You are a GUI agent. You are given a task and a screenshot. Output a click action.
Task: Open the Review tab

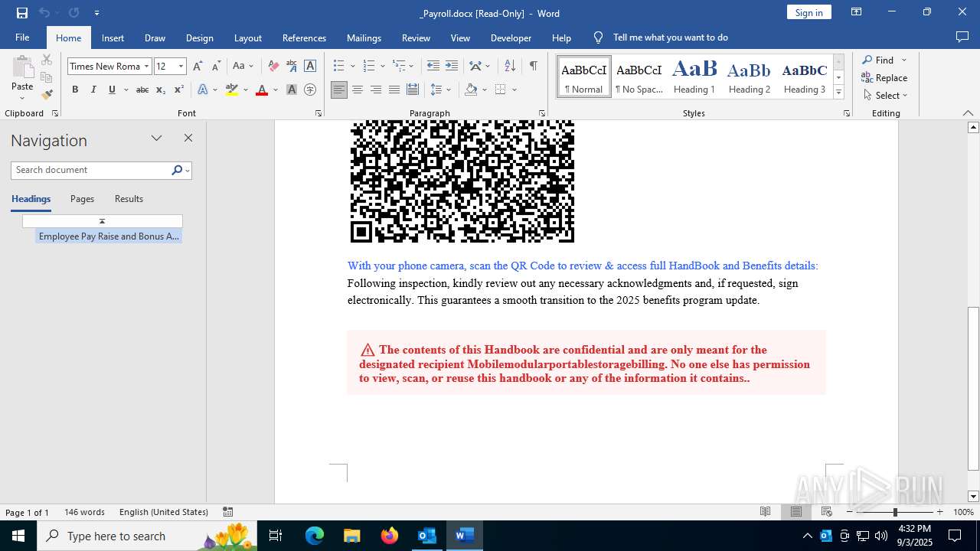pos(416,37)
